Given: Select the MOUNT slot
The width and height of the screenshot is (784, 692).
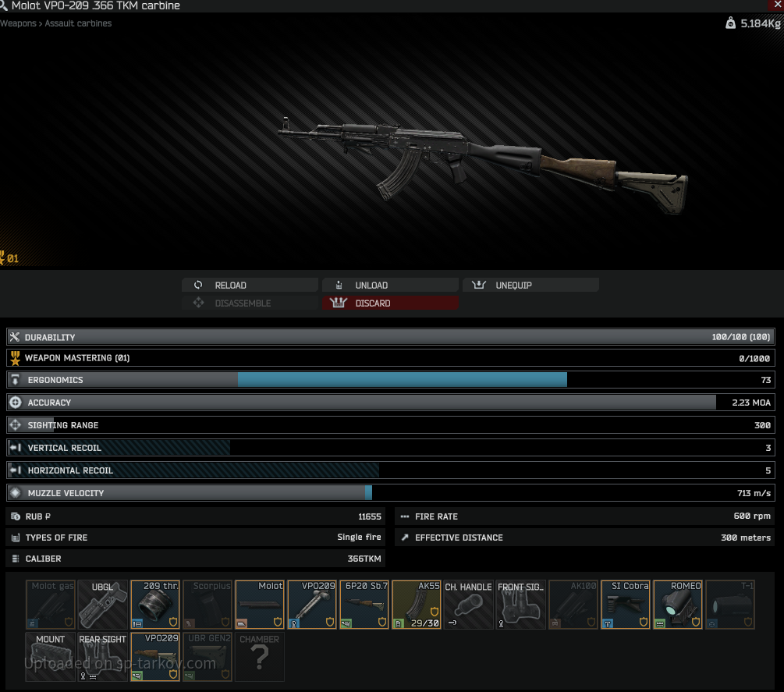Looking at the screenshot, I should 51,656.
